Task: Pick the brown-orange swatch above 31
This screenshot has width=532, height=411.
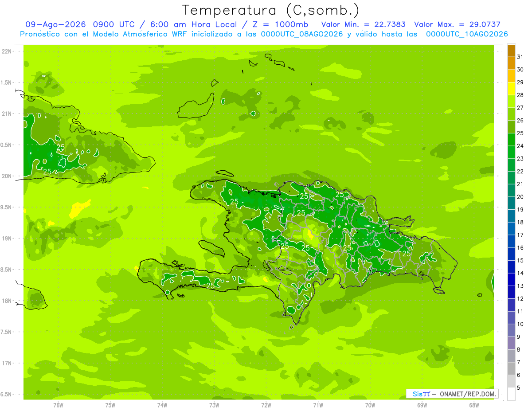Action: coord(511,51)
